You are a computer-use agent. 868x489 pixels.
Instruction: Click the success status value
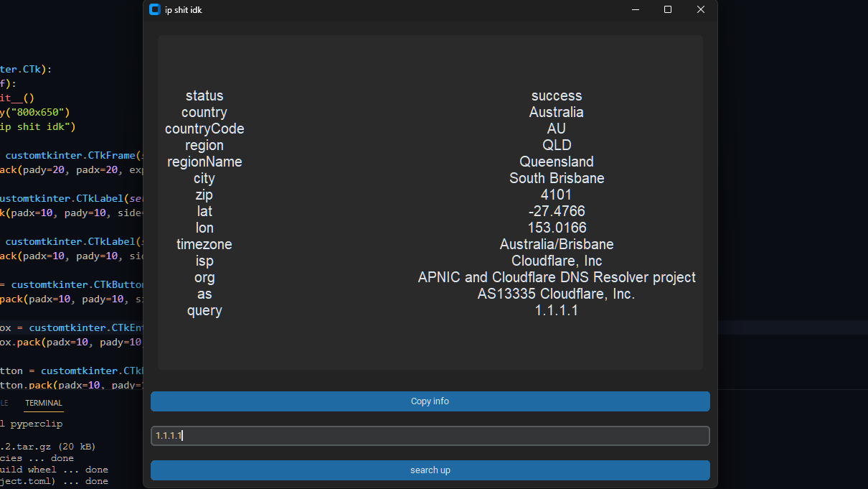(x=556, y=96)
